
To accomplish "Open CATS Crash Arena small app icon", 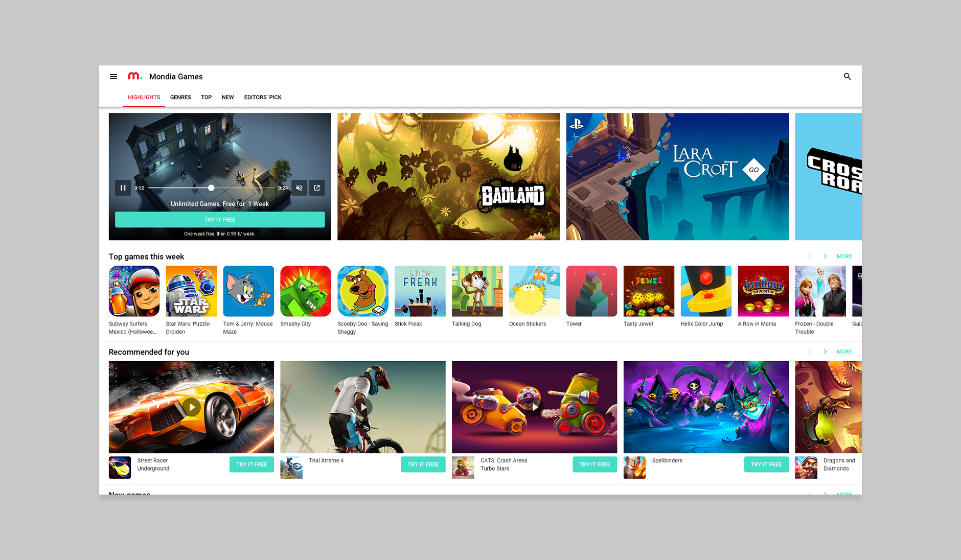I will coord(463,468).
